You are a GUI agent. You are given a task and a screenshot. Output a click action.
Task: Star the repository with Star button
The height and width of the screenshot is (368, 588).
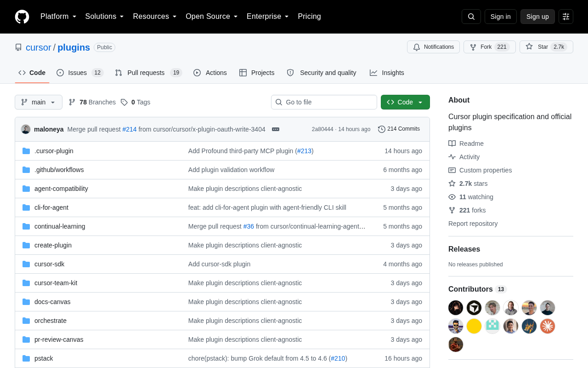(x=546, y=47)
